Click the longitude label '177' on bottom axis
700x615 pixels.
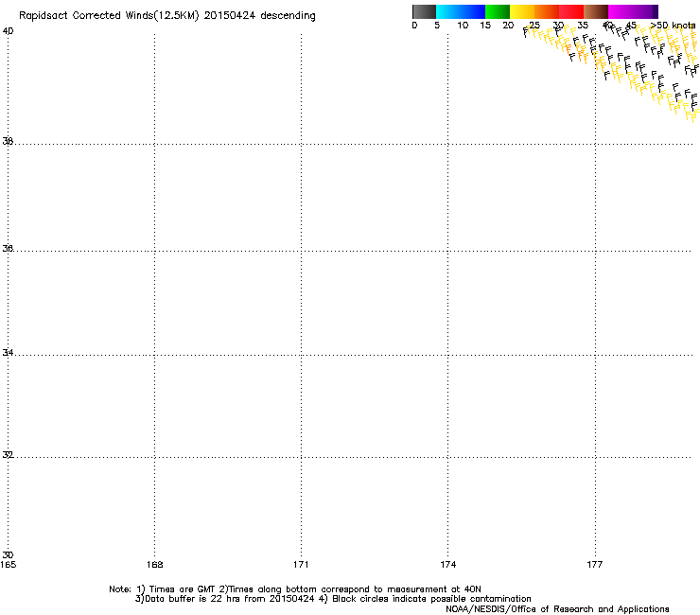pyautogui.click(x=594, y=565)
